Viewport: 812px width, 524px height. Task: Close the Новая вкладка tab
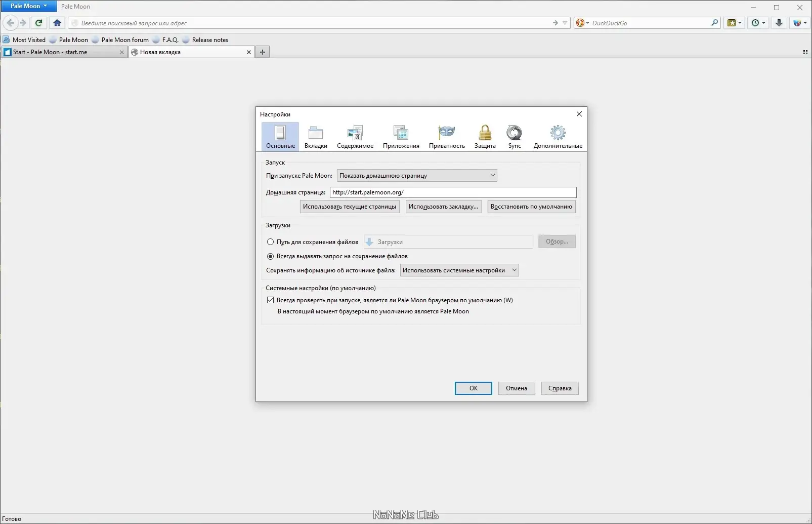249,52
